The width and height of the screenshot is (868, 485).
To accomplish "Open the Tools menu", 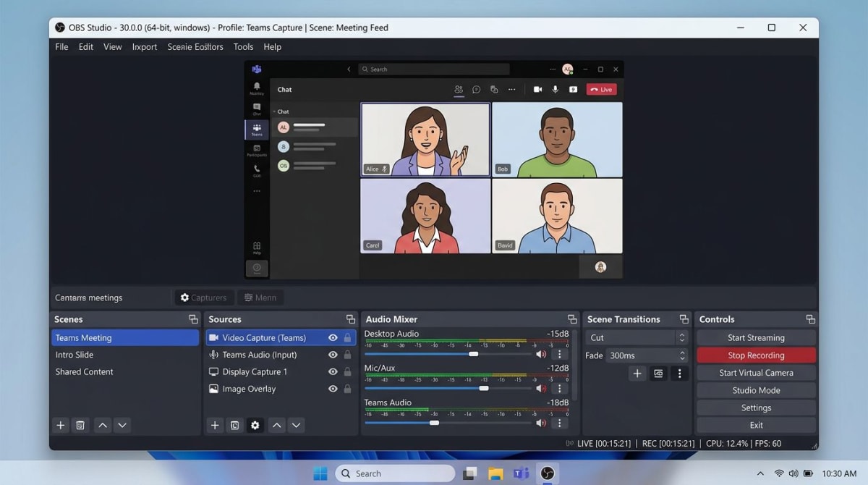I will [x=243, y=47].
